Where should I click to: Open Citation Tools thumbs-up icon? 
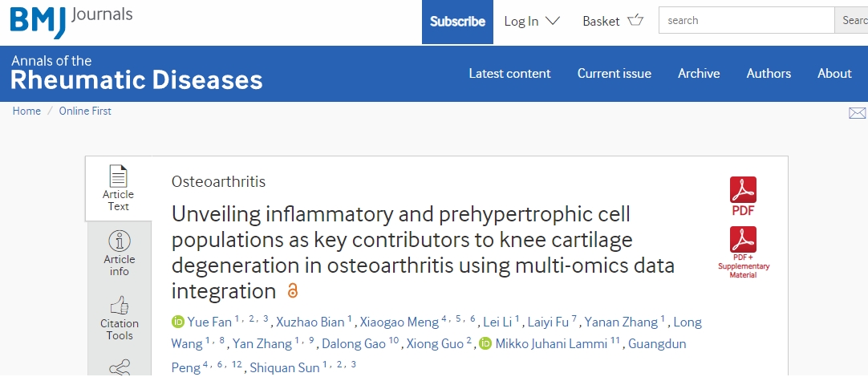click(x=119, y=306)
